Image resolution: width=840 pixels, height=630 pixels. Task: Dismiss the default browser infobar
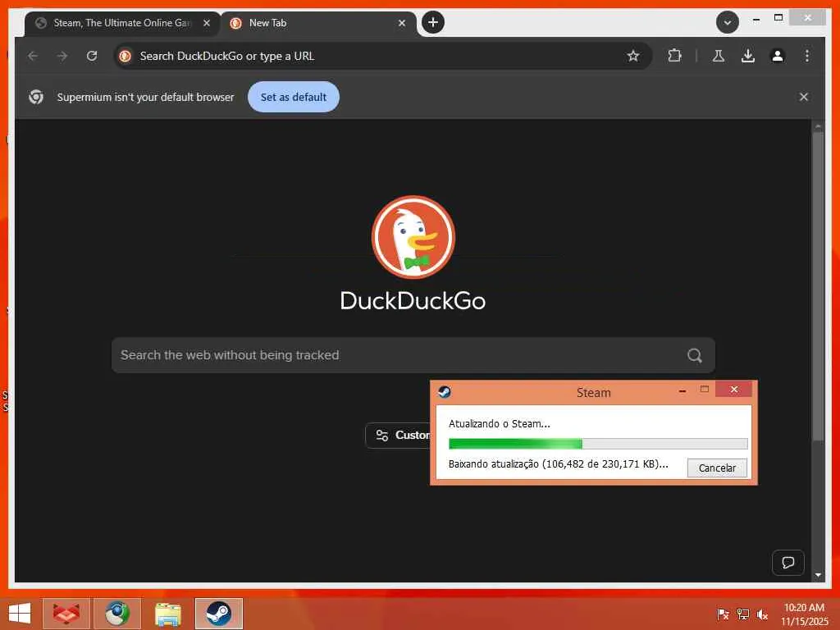[x=804, y=97]
